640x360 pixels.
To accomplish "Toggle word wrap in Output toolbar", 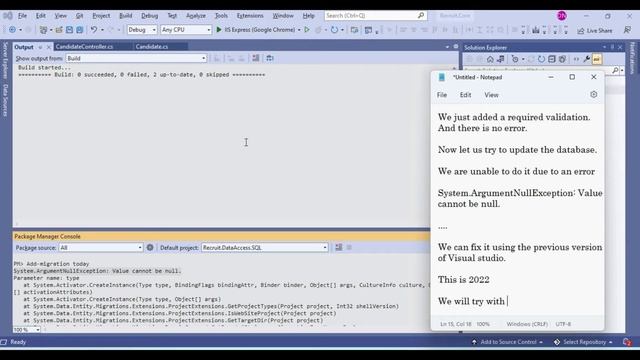I will (x=270, y=58).
